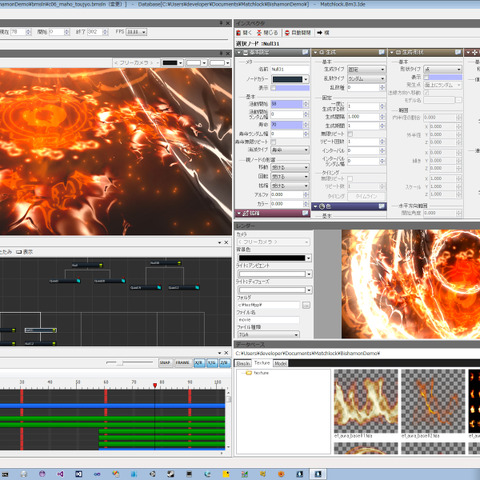The image size is (480, 480).
Task: Toggle the timing infinite repeat checkbox
Action: pyautogui.click(x=350, y=179)
